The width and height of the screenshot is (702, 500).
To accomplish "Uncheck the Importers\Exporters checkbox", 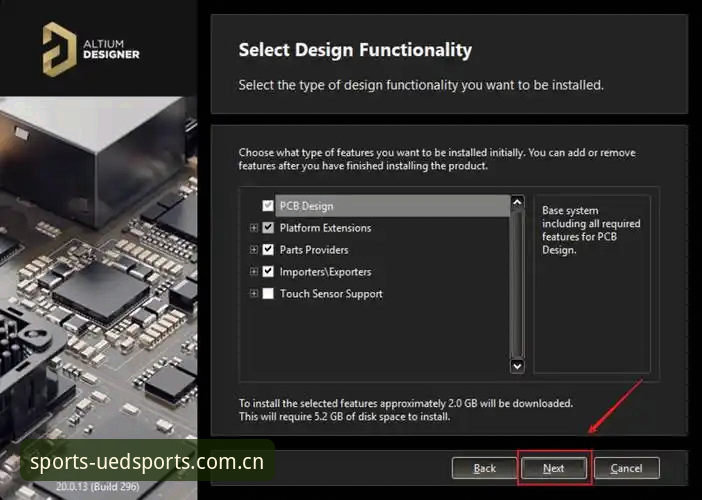I will click(268, 271).
